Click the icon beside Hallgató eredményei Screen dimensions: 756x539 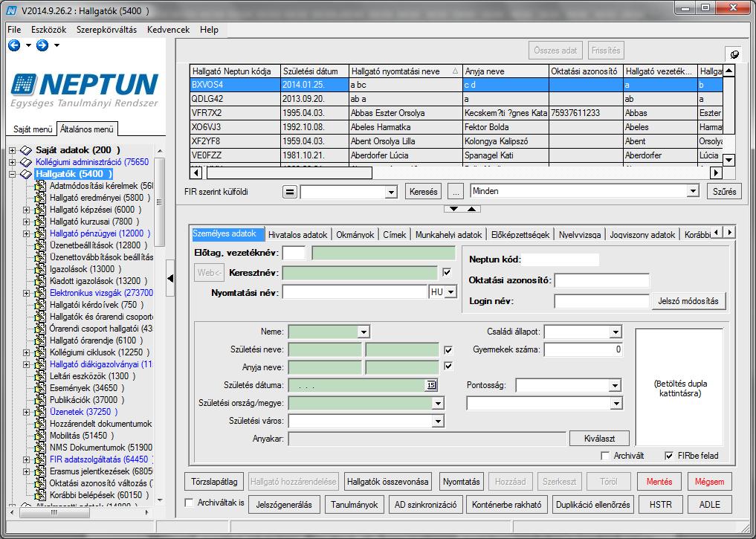40,198
